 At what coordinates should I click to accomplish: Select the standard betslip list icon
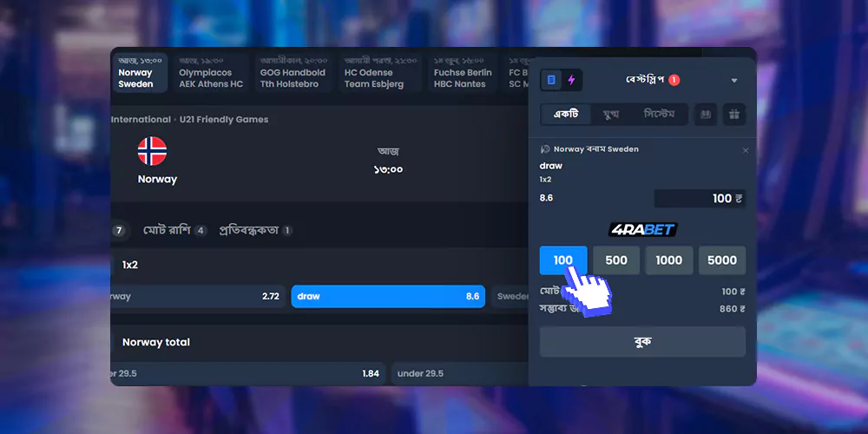click(x=551, y=80)
